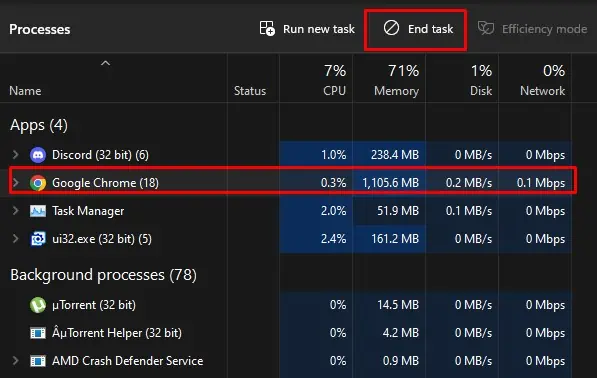Expand the Discord (32 bit) process group
597x378 pixels.
pyautogui.click(x=15, y=155)
